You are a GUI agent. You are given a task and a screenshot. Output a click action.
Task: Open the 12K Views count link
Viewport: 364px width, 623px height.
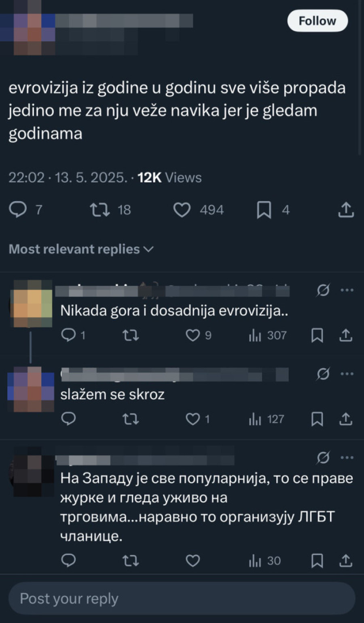pyautogui.click(x=169, y=178)
